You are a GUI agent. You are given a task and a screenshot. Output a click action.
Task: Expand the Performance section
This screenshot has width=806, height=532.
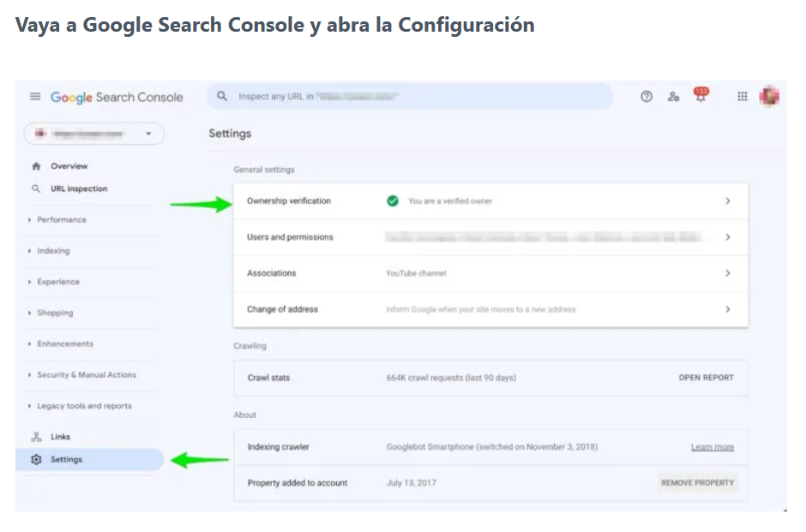pos(62,220)
